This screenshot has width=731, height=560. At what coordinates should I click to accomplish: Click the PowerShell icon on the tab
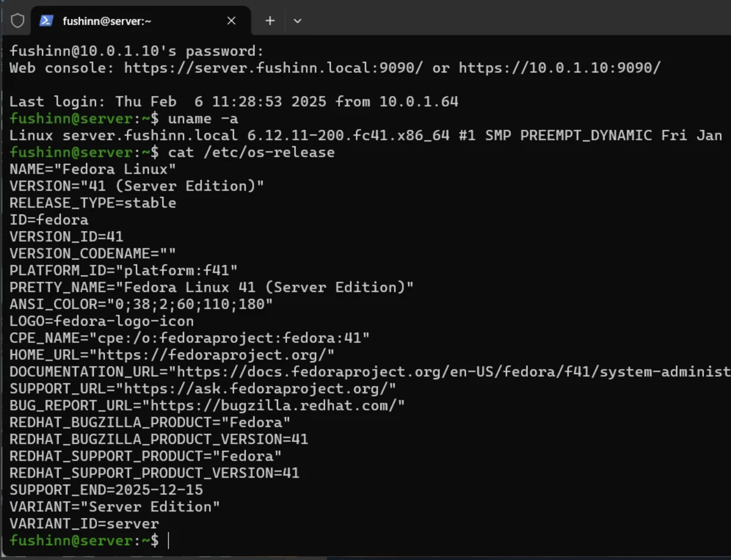[47, 21]
